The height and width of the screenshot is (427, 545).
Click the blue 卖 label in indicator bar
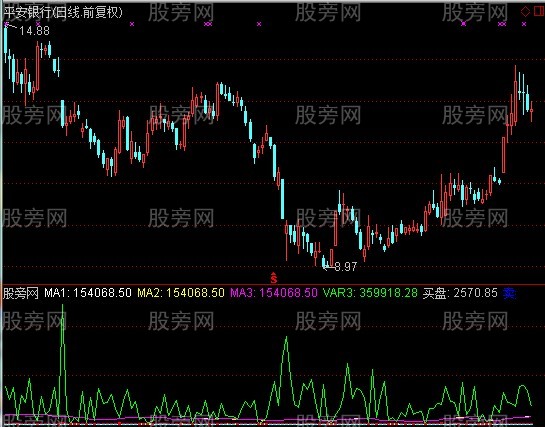(x=509, y=293)
